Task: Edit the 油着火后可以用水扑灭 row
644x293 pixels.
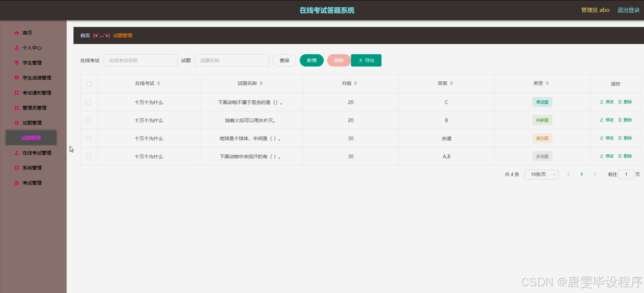Action: (607, 120)
